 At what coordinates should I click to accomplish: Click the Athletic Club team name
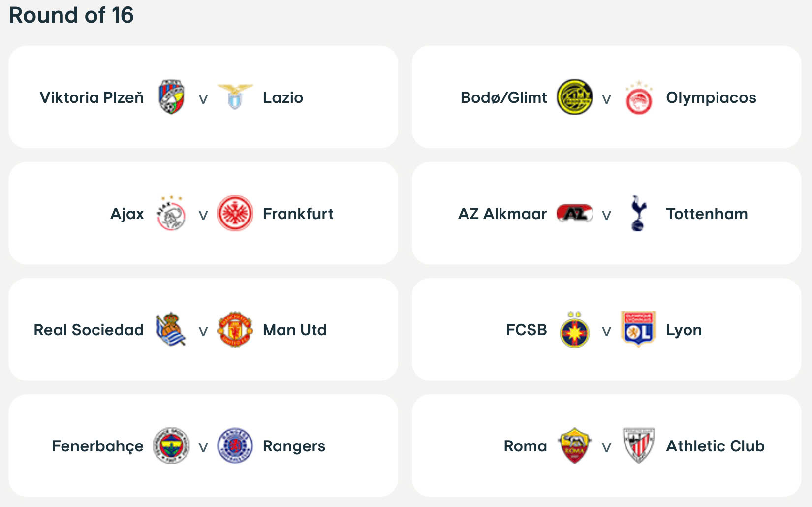click(x=715, y=446)
